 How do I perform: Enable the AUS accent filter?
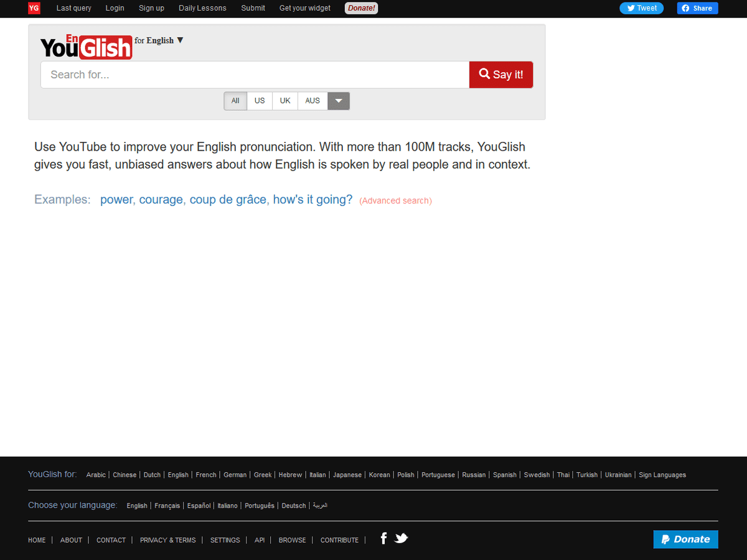(x=312, y=100)
